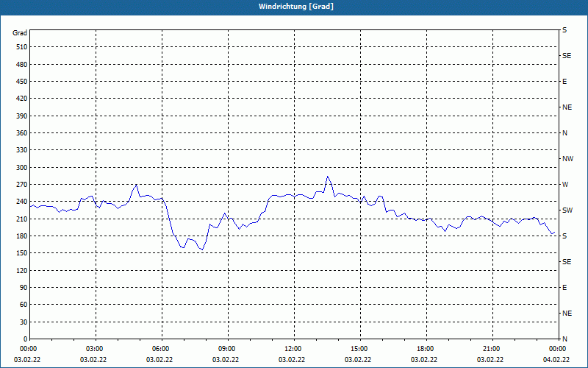Click the 06:00 time label
Image resolution: width=588 pixels, height=368 pixels.
[x=162, y=349]
